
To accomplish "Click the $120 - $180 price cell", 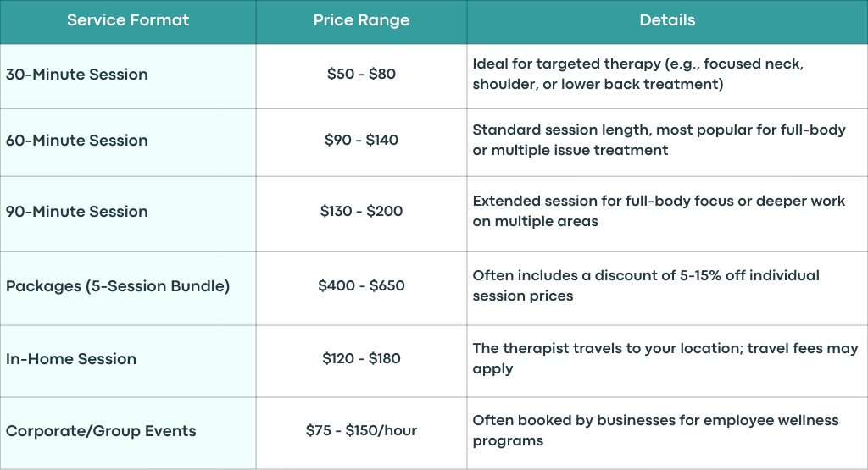I will coord(361,358).
